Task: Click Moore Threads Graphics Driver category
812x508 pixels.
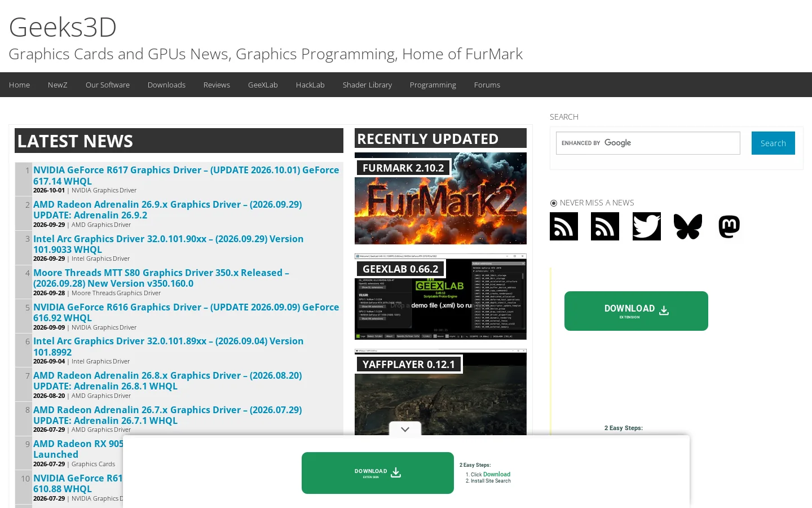Action: [116, 293]
